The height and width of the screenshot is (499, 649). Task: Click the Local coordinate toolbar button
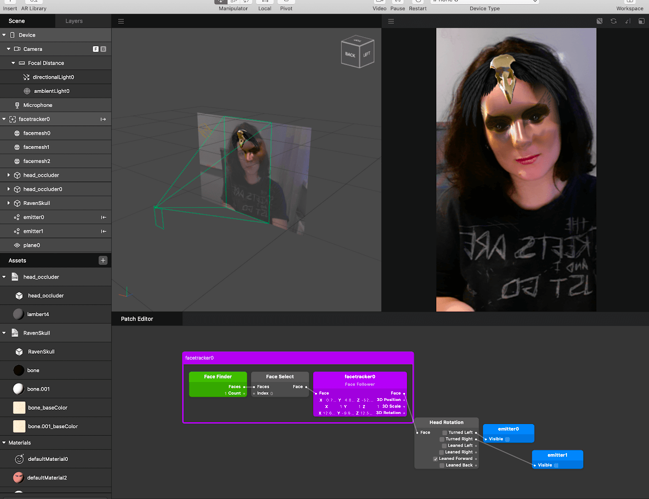click(264, 6)
